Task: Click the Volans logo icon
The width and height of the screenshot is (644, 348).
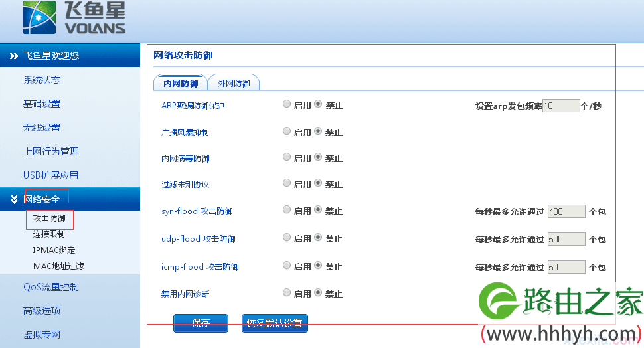Action: point(39,17)
